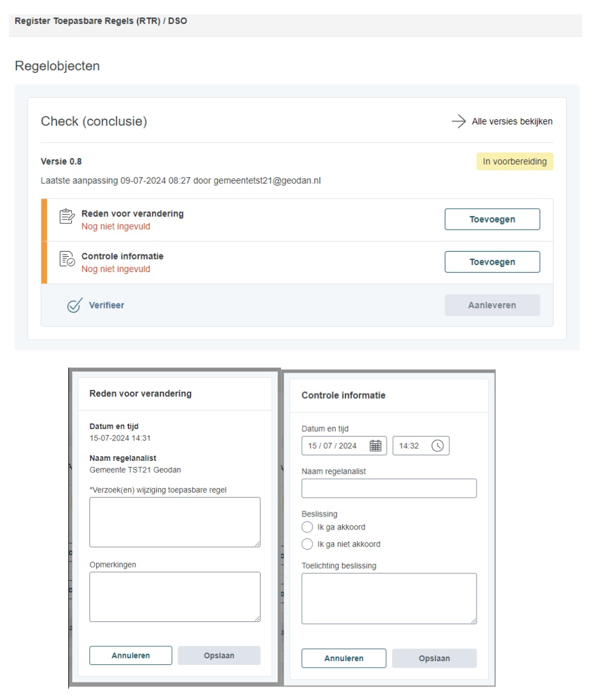The width and height of the screenshot is (592, 700).
Task: Click the arrow icon beside Alle versies bekijken
Action: click(459, 121)
